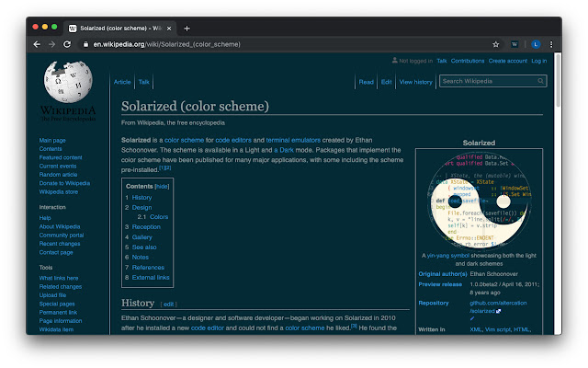588x368 pixels.
Task: Open Current events
Action: (x=58, y=166)
